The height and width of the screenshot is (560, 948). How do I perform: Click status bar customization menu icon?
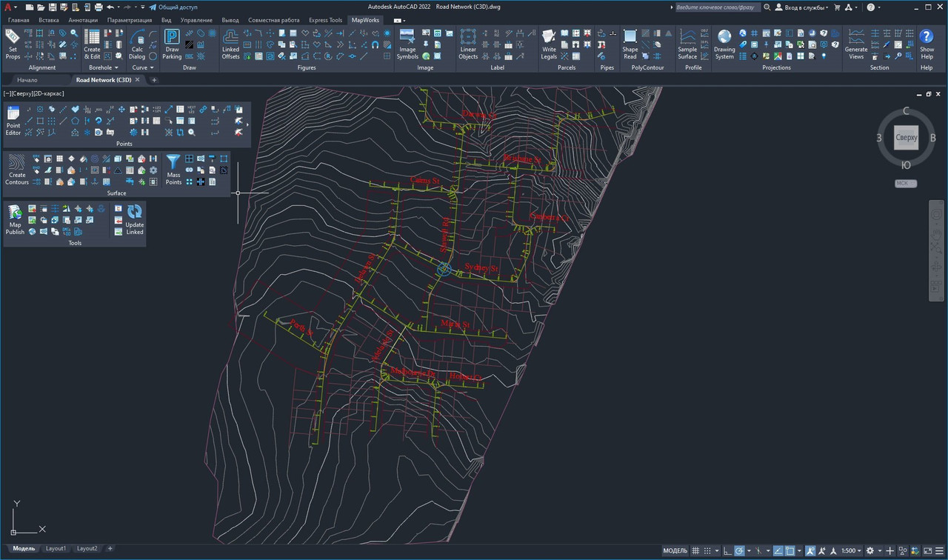pyautogui.click(x=939, y=551)
